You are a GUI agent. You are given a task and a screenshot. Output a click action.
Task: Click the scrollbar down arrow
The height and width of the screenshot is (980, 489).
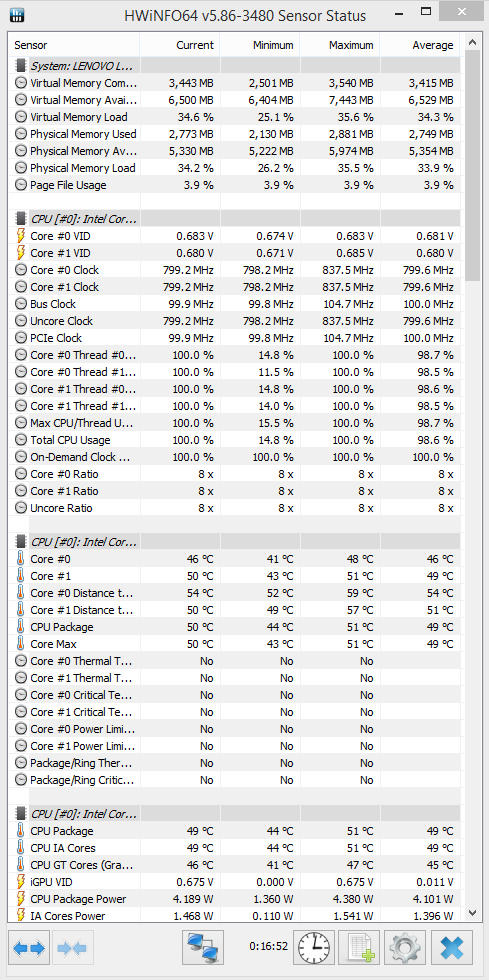pos(471,915)
